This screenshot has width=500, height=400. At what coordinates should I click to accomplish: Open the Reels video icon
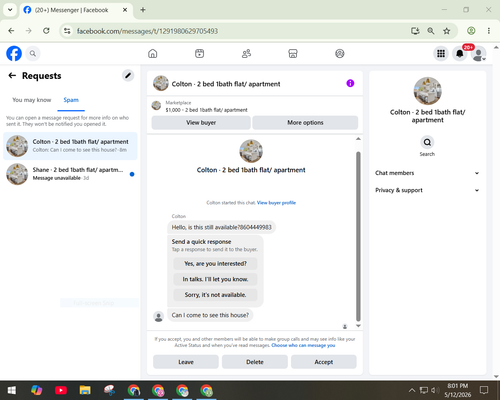tap(199, 53)
